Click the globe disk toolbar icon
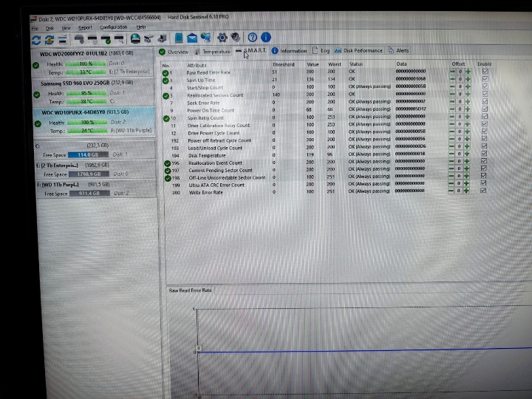The image size is (532, 399). coord(135,38)
